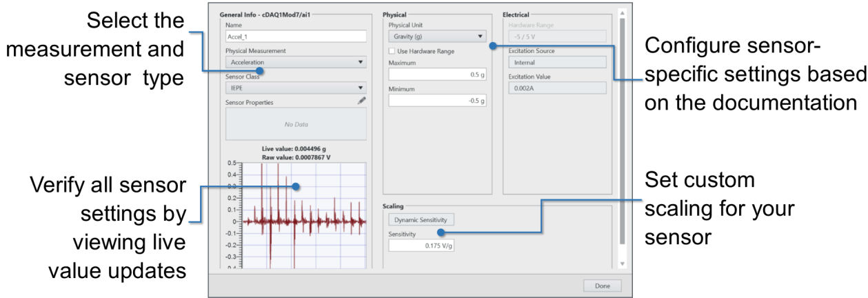Select the Maximum value field showing 0.5 g

pos(437,74)
